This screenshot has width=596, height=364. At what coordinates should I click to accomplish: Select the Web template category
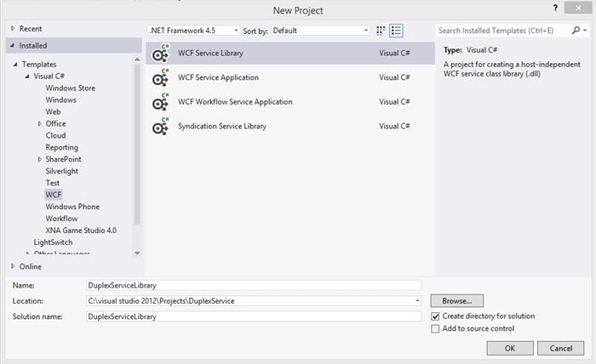point(53,111)
